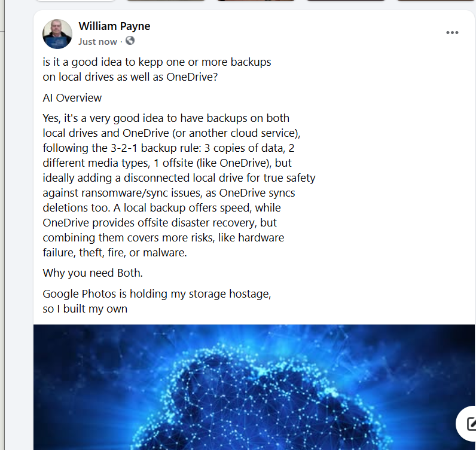Click the 'so I built my own' line
The height and width of the screenshot is (450, 476).
(85, 309)
